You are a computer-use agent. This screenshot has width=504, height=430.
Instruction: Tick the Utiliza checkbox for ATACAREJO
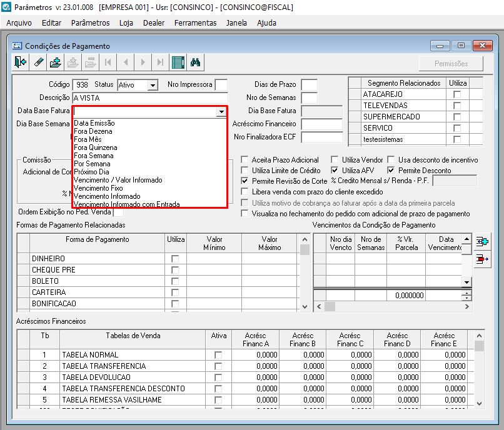click(x=457, y=94)
